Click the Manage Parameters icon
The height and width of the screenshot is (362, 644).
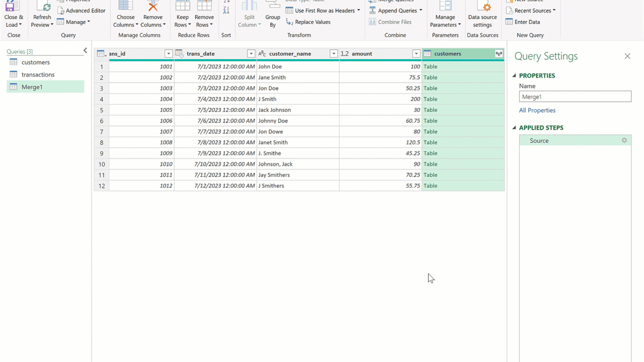(x=445, y=7)
